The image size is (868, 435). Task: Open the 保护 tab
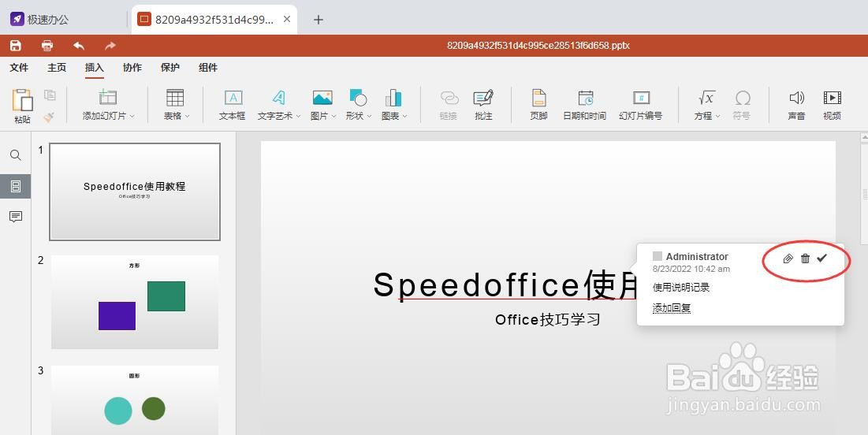(170, 68)
